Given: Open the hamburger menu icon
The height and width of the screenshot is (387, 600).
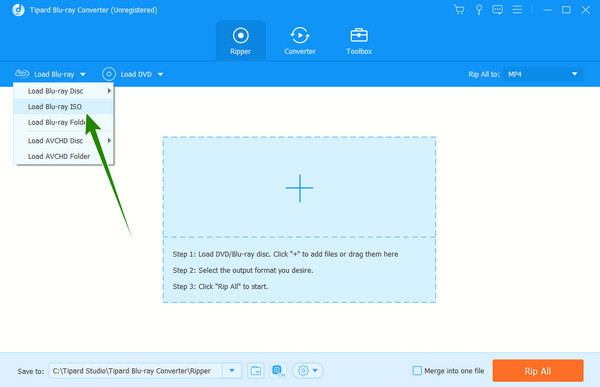Looking at the screenshot, I should tap(517, 10).
